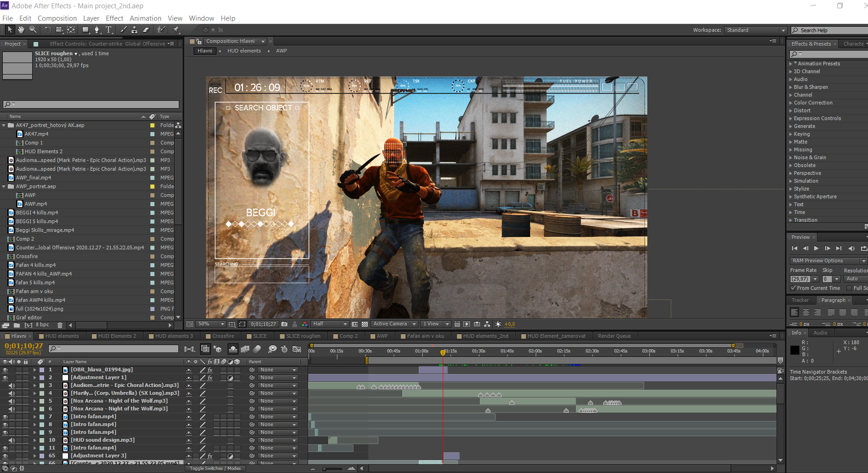Click the HUD elements breadcrumb in viewer
This screenshot has width=868, height=473.
[244, 51]
